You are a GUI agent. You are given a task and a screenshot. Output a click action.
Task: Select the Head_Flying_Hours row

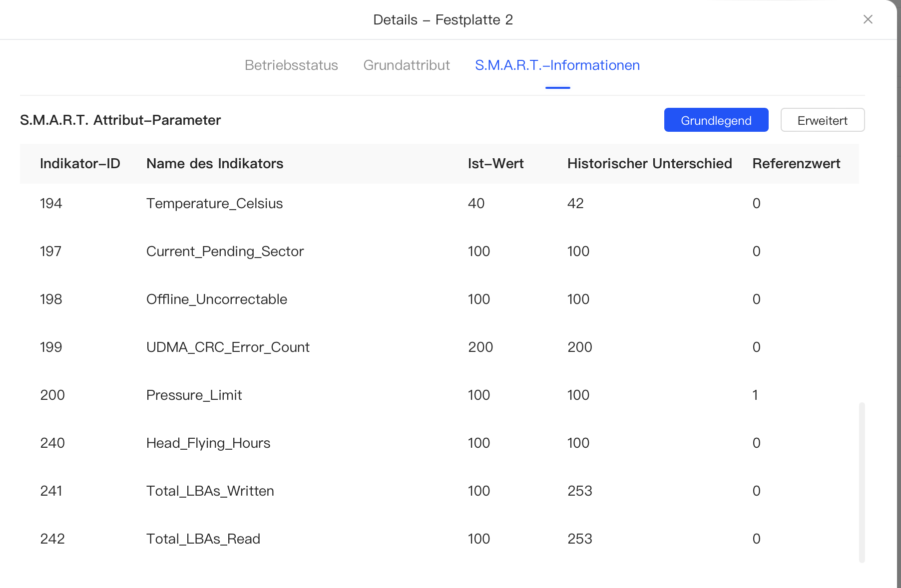(208, 443)
